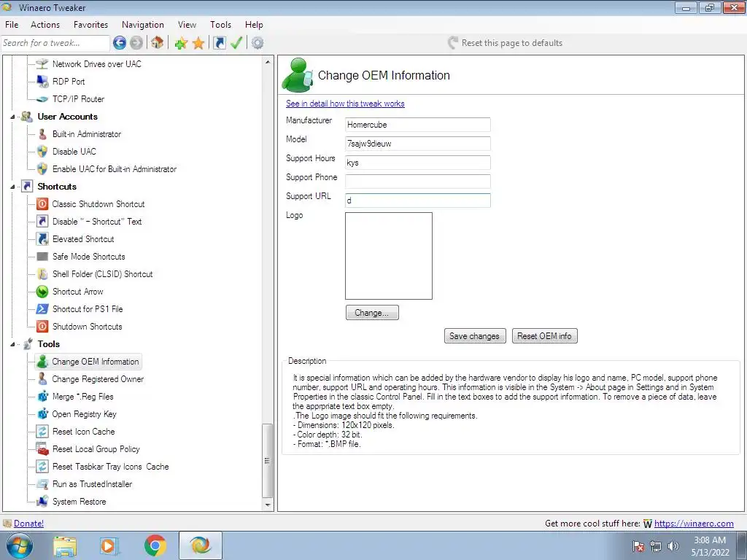
Task: Click the Manufacturer text field
Action: (418, 125)
